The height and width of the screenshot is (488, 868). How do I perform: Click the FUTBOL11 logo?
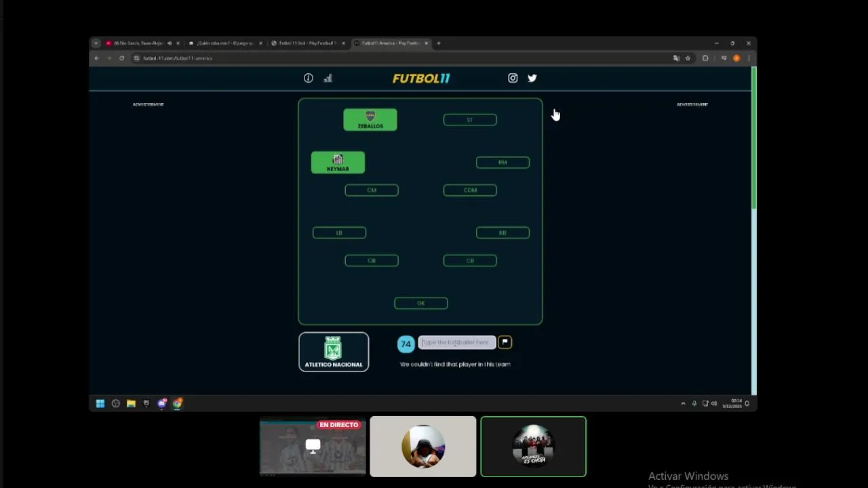point(421,78)
